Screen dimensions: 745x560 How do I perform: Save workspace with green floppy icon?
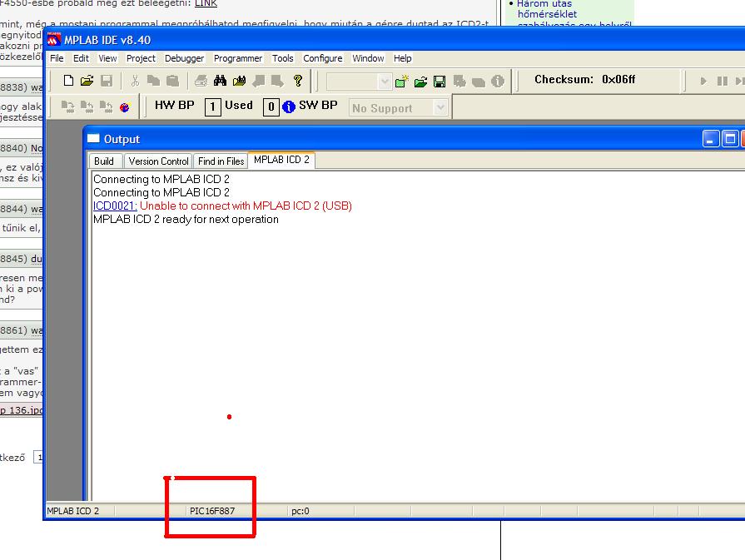(x=440, y=82)
